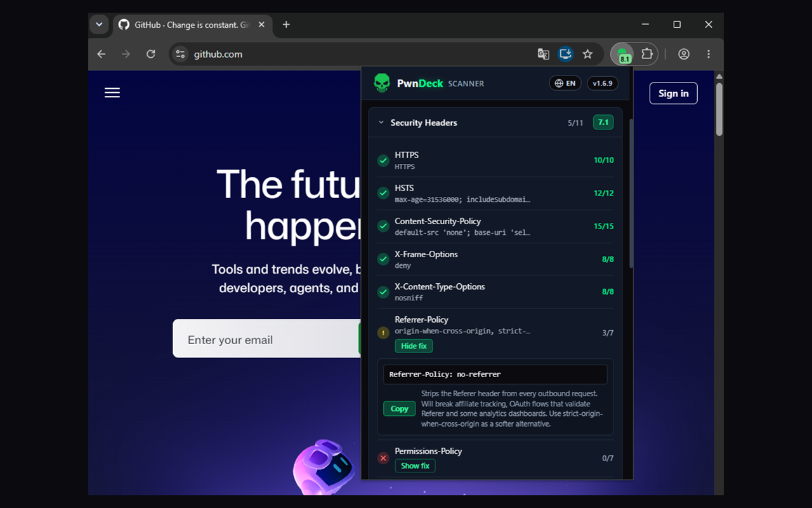Viewport: 812px width, 508px height.
Task: Click the Content-Security-Policy check icon
Action: tap(383, 226)
